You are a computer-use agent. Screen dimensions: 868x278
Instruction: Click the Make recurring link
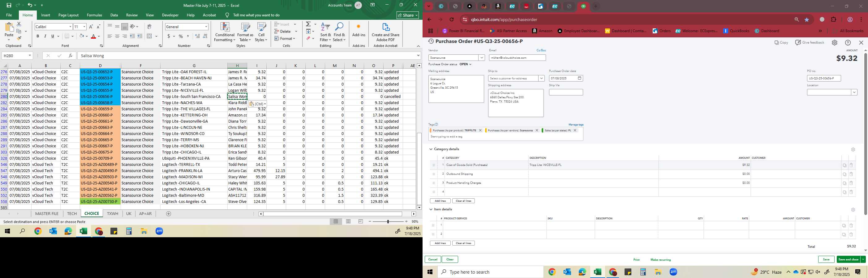[660, 260]
